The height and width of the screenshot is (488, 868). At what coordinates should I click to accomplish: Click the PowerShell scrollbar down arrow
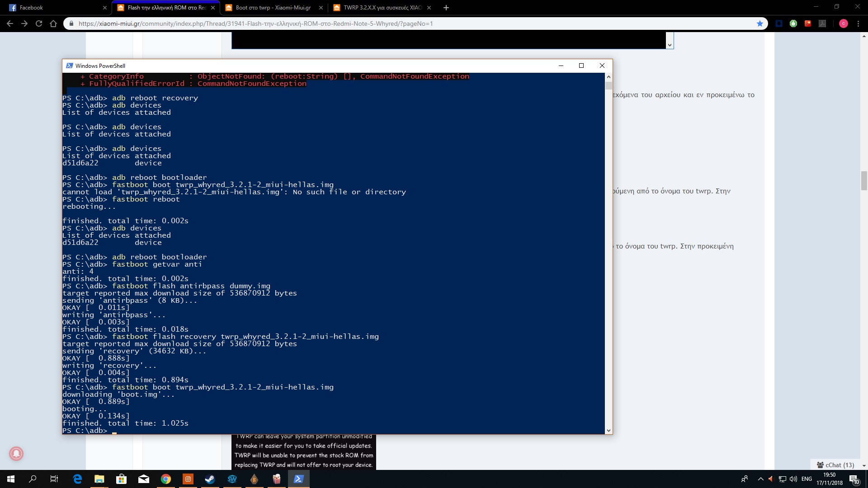609,431
